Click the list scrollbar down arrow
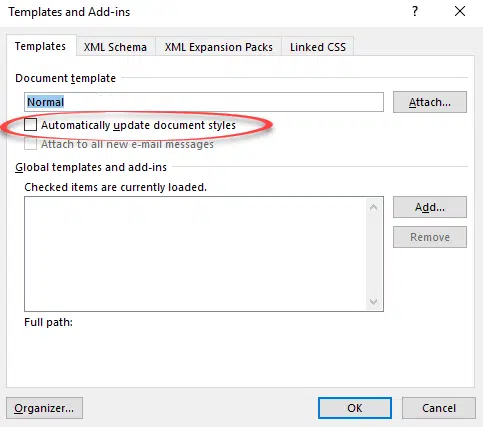Screen dimensions: 483x427 [x=374, y=301]
